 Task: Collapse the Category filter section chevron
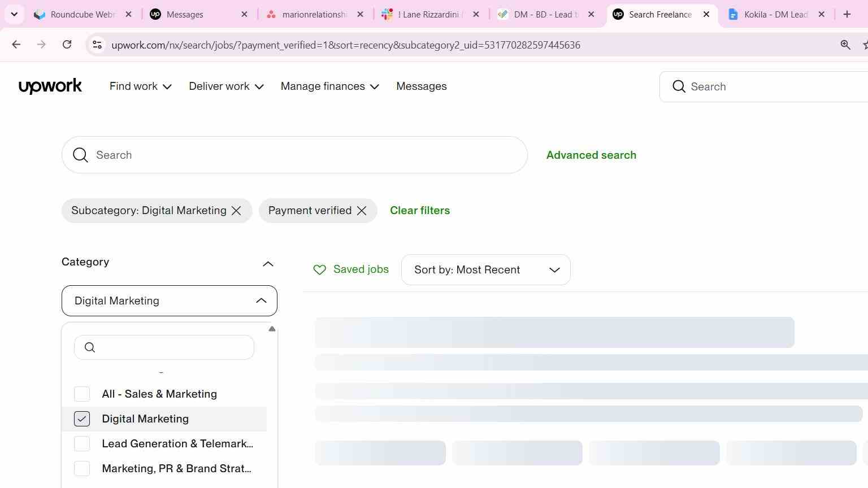268,264
